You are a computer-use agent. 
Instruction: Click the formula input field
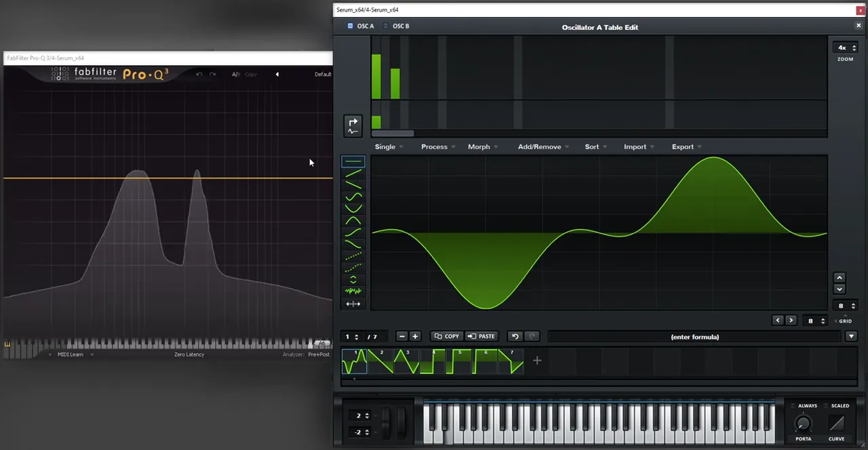694,336
